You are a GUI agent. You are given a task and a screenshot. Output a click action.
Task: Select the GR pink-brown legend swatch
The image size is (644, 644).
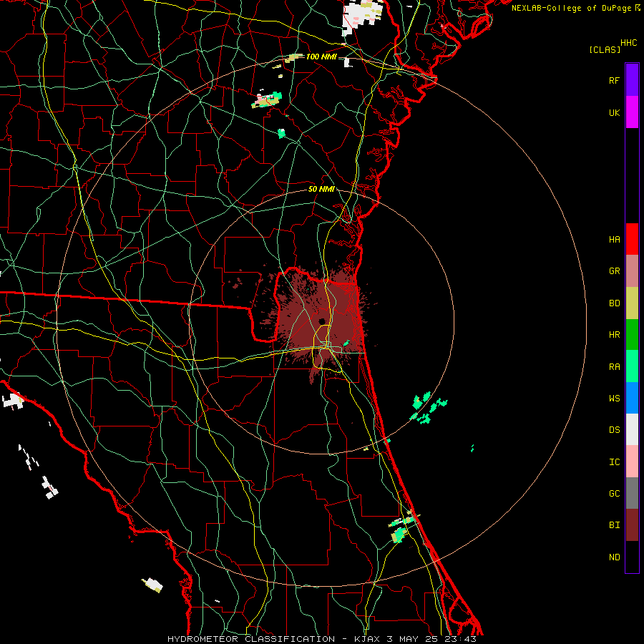632,271
